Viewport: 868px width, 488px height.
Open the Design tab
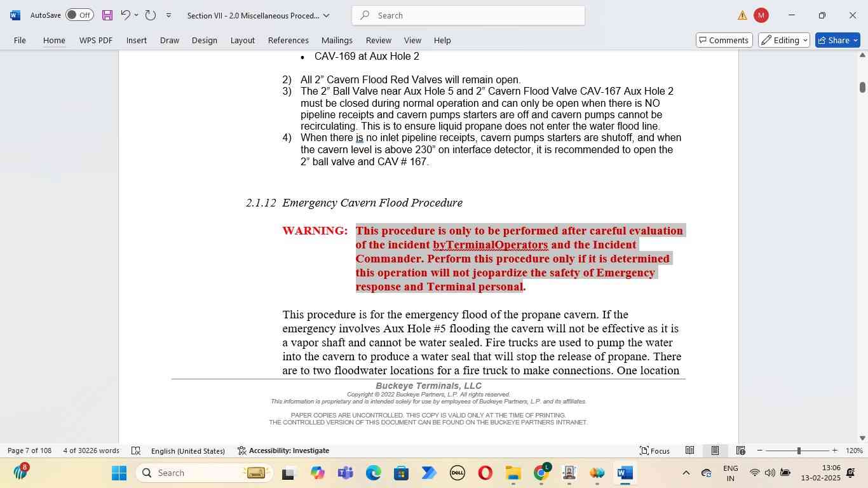(205, 40)
